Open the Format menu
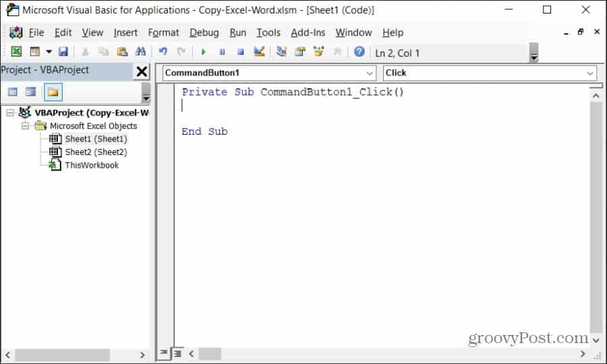Image resolution: width=607 pixels, height=364 pixels. [x=163, y=33]
